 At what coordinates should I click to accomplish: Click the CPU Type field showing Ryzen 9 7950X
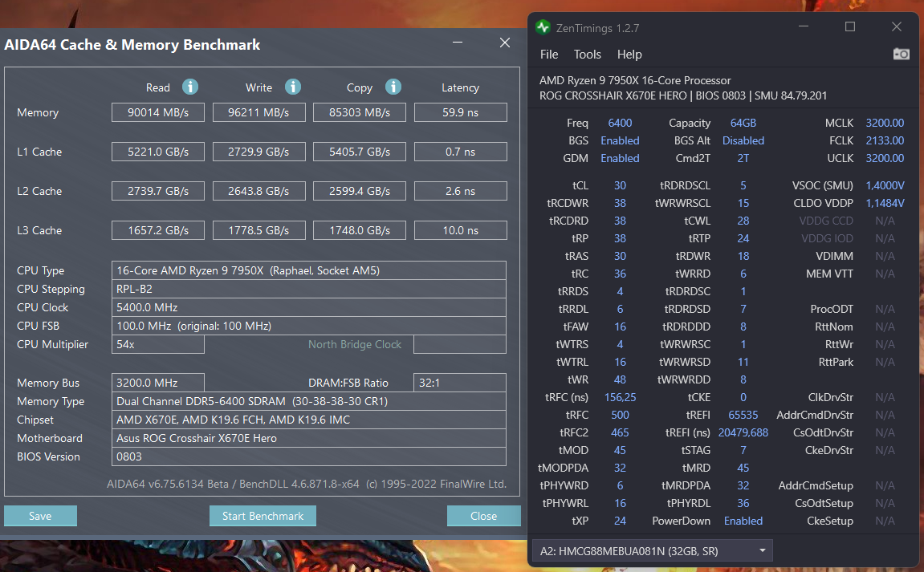(x=309, y=270)
